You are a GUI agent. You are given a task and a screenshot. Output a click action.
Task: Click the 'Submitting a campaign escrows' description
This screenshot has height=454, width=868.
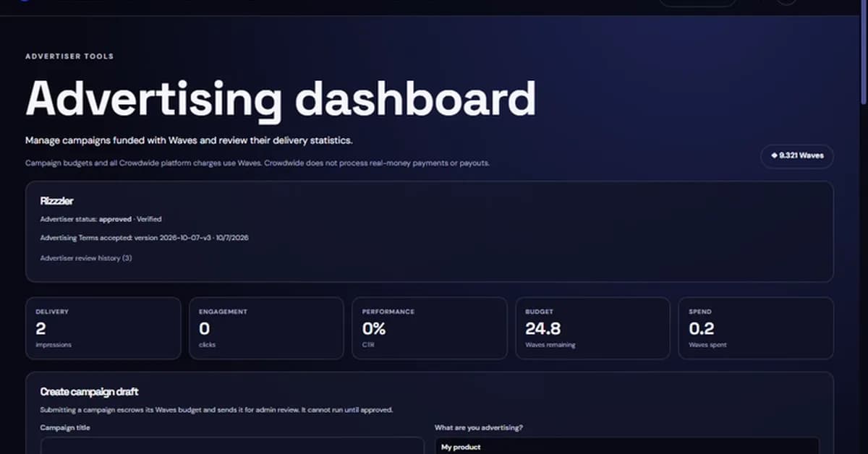coord(216,410)
